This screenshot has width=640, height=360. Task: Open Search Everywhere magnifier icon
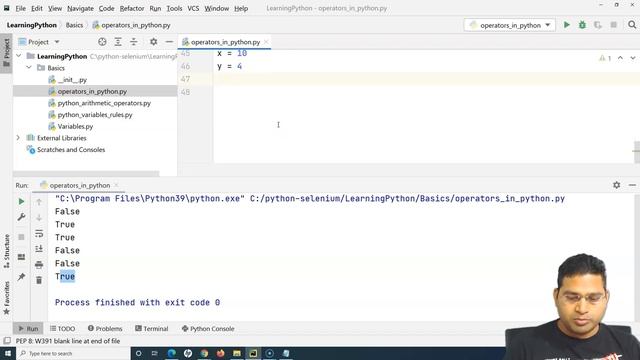click(632, 25)
